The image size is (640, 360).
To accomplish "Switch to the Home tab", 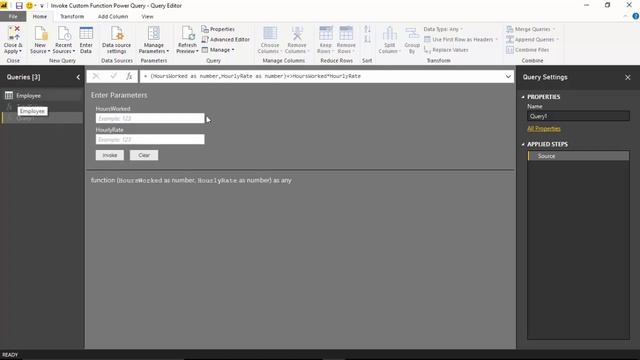I will [x=40, y=16].
